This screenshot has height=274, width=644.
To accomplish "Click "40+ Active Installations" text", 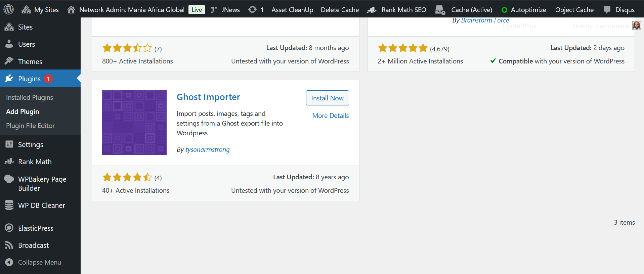I will pos(136,190).
